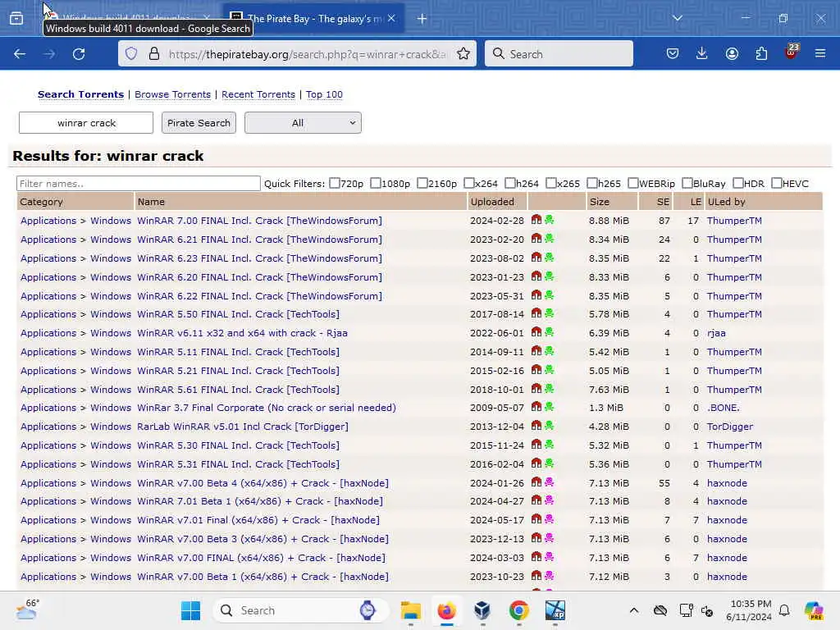This screenshot has width=840, height=630.
Task: Toggle the HEVC quick filter
Action: coord(776,183)
